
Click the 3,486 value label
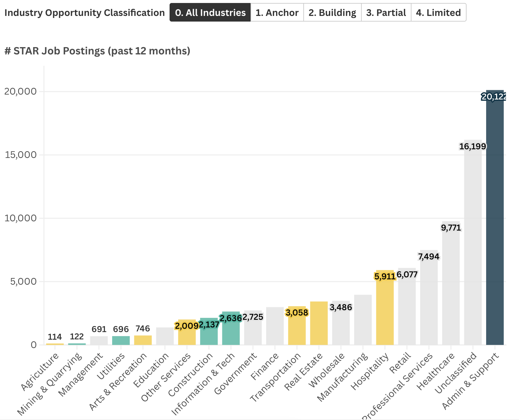click(x=341, y=307)
